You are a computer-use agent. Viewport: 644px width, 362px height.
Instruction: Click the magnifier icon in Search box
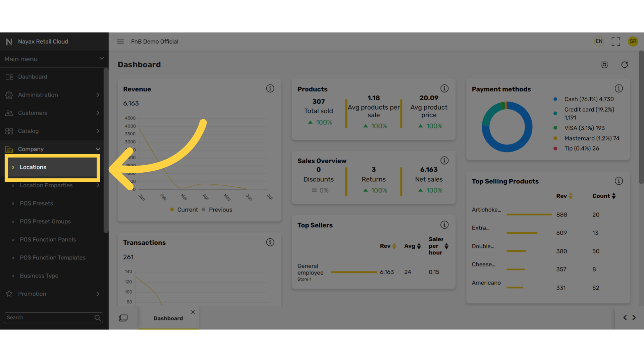[x=98, y=318]
